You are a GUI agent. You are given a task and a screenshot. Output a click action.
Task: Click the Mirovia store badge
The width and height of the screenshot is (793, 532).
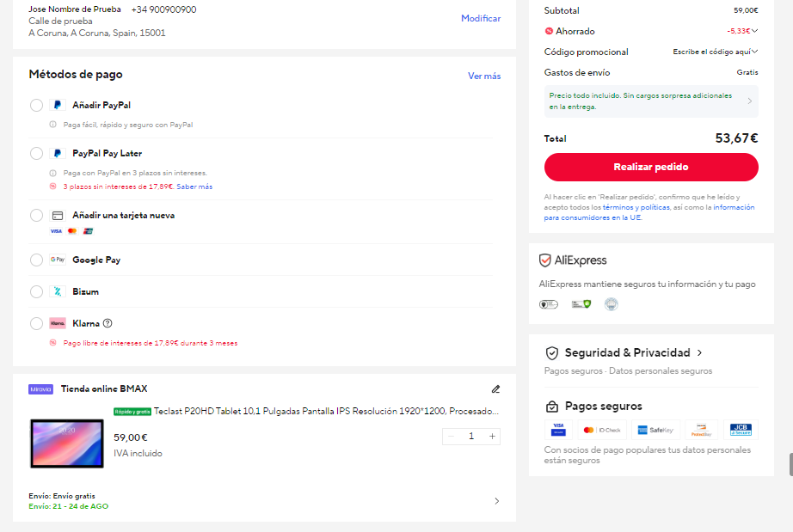point(41,389)
